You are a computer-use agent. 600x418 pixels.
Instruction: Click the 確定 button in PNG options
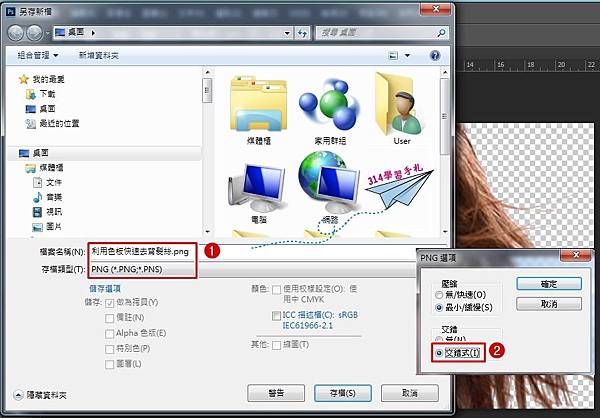click(x=549, y=284)
